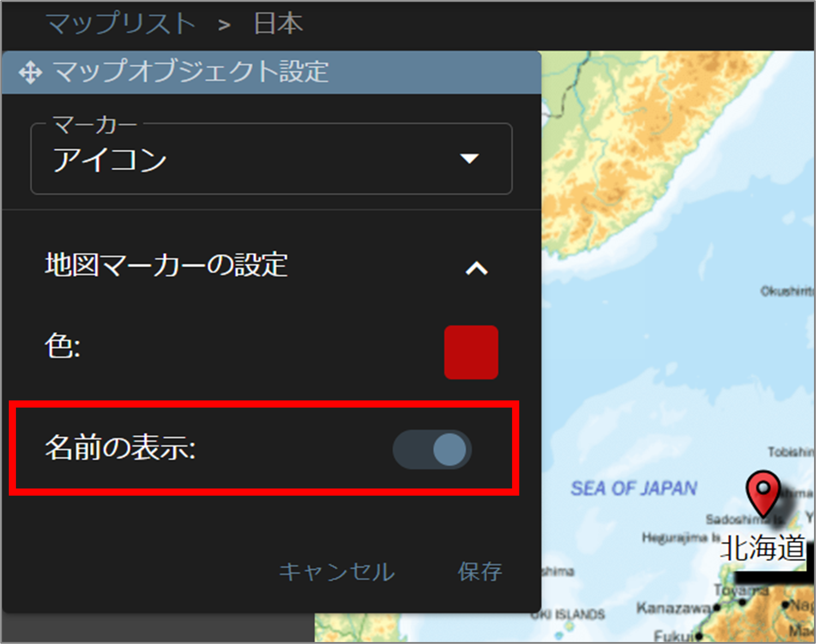Click the Kanazawa label on the map
816x644 pixels.
(x=674, y=608)
